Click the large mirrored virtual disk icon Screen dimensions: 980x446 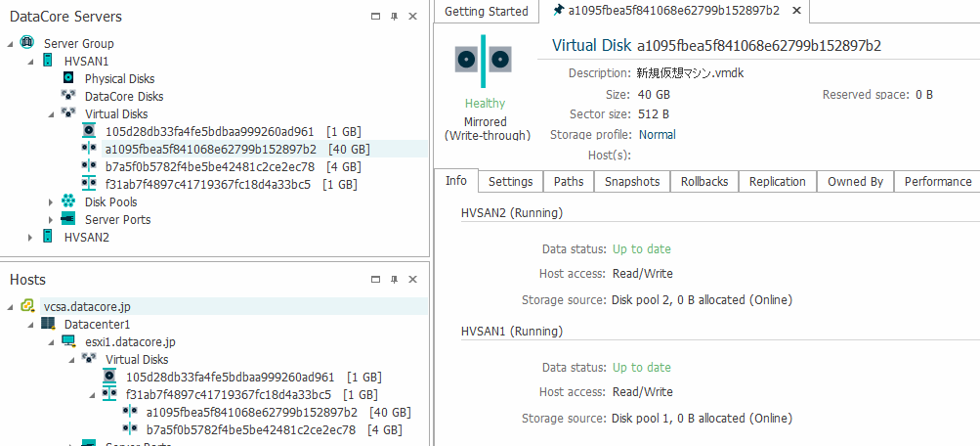point(483,61)
